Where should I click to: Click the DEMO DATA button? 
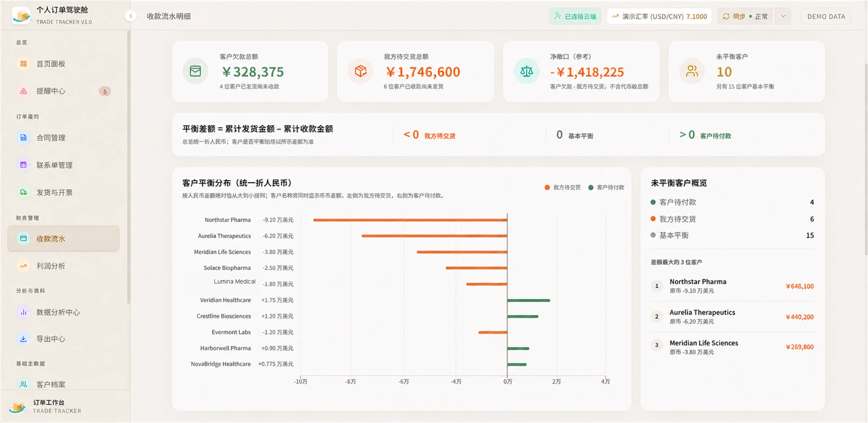[826, 16]
